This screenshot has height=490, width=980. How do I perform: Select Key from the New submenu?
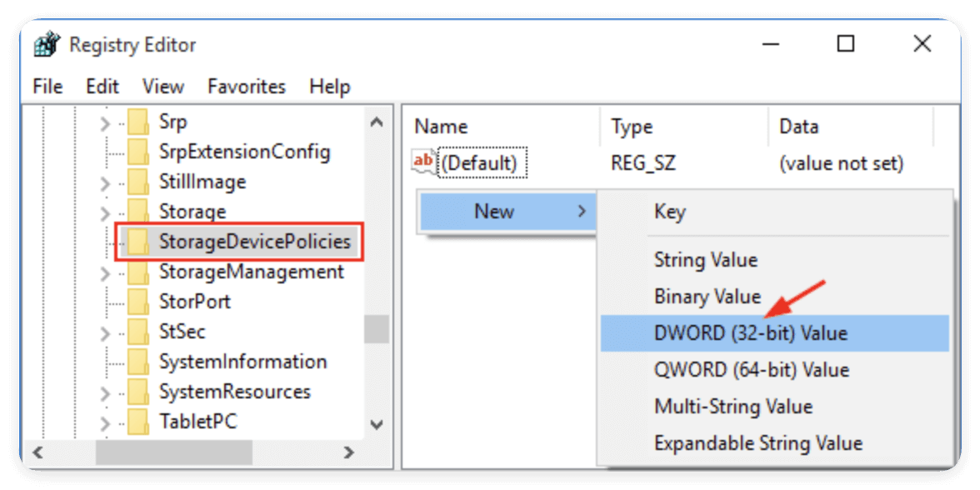pos(670,212)
